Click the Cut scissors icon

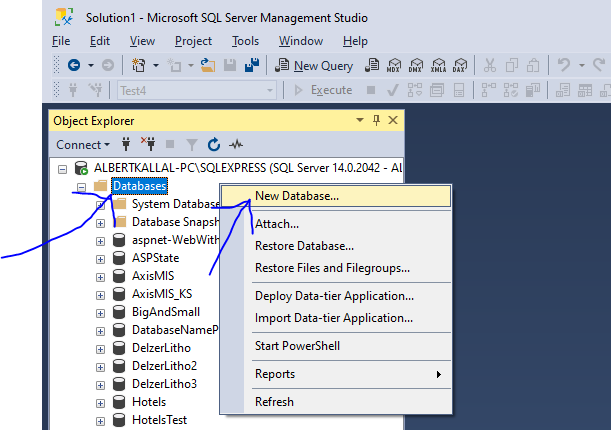pos(489,65)
